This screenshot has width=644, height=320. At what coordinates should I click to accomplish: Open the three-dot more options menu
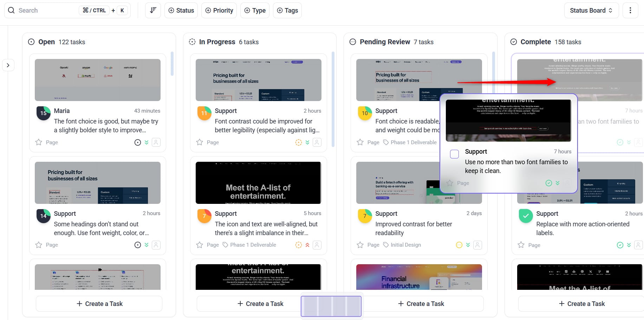point(630,11)
